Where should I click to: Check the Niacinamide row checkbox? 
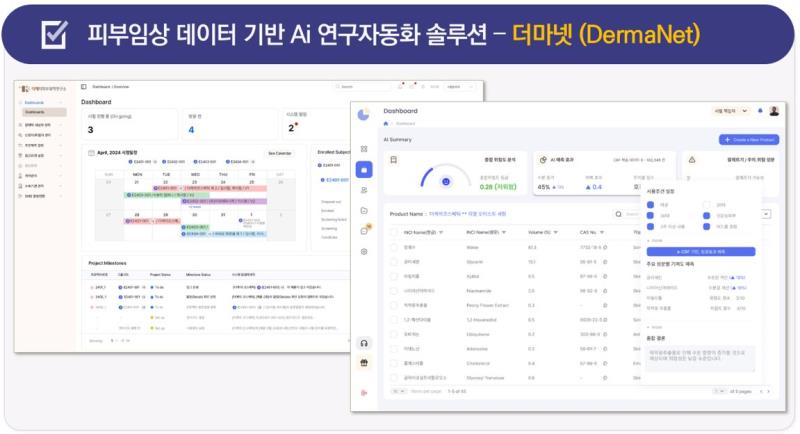[x=393, y=291]
